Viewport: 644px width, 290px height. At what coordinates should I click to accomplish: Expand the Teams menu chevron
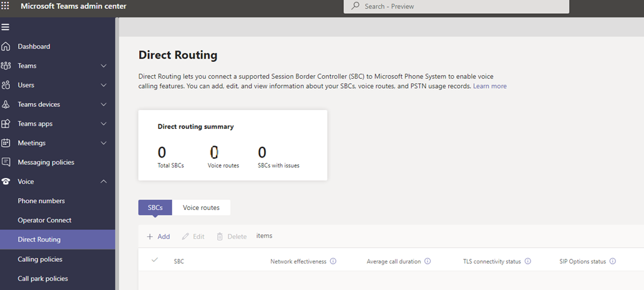(104, 66)
